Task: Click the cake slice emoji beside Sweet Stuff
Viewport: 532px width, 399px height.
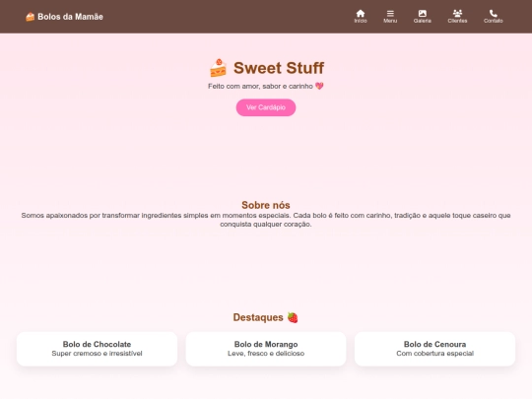Action: point(218,68)
